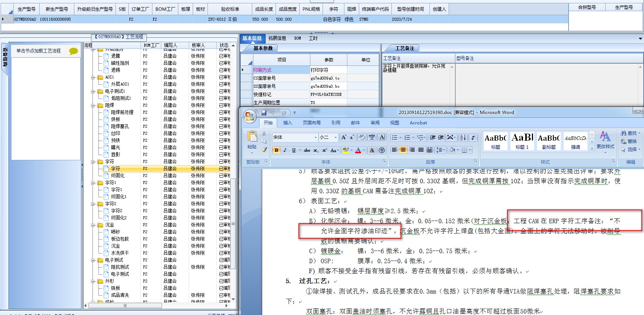Switch to the 插入 ribbon tab
The width and height of the screenshot is (644, 315).
pos(287,123)
